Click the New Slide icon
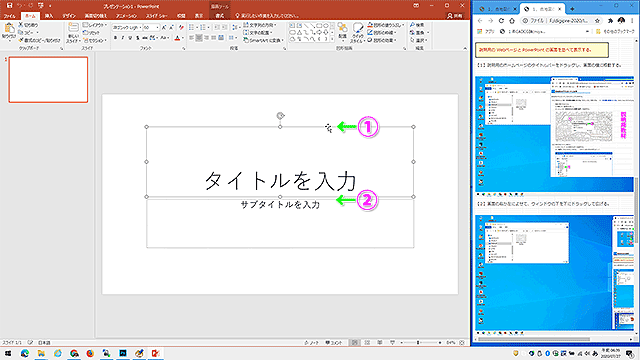Image resolution: width=640 pixels, height=360 pixels. [73, 28]
